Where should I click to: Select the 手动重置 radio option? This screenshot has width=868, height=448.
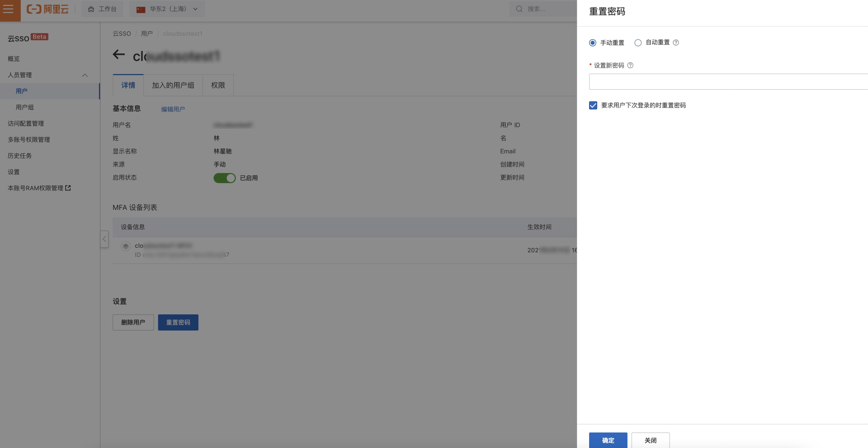[592, 43]
